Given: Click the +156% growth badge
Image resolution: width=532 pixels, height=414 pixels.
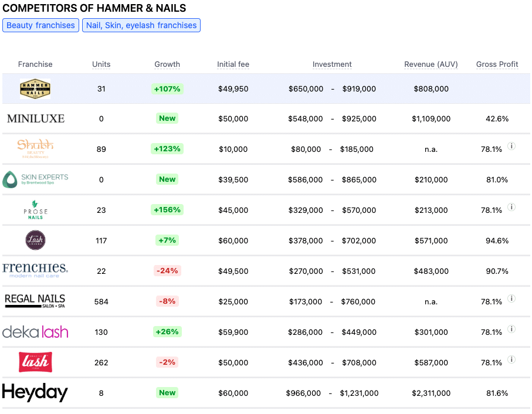Looking at the screenshot, I should tap(167, 210).
